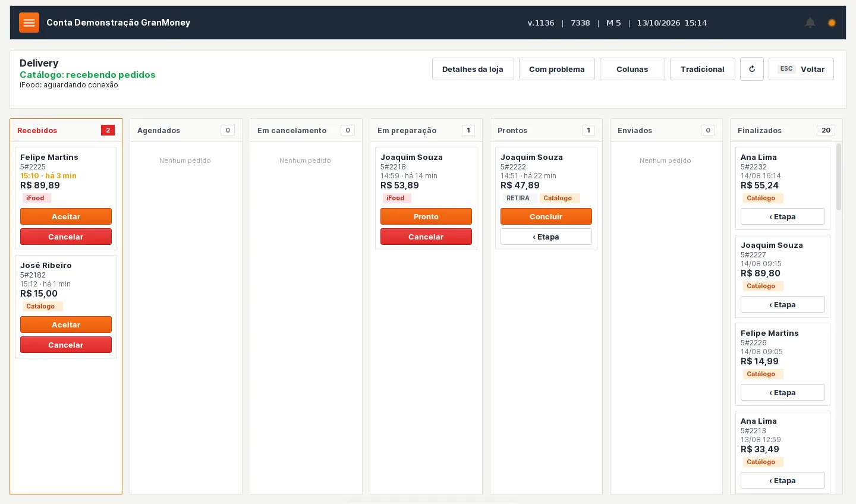
Task: Revert Etapa for order 5#2227
Action: (x=783, y=304)
